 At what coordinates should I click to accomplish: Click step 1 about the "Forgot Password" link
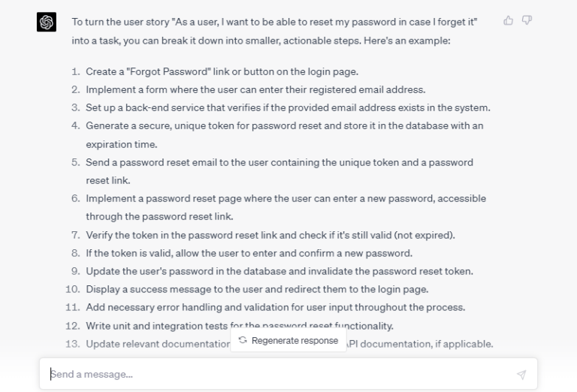tap(222, 72)
